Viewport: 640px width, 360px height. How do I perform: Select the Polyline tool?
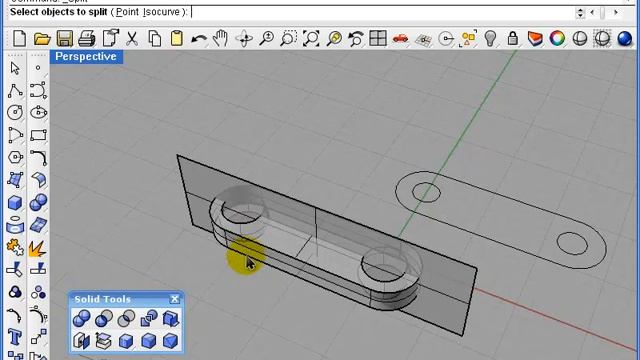tap(15, 91)
